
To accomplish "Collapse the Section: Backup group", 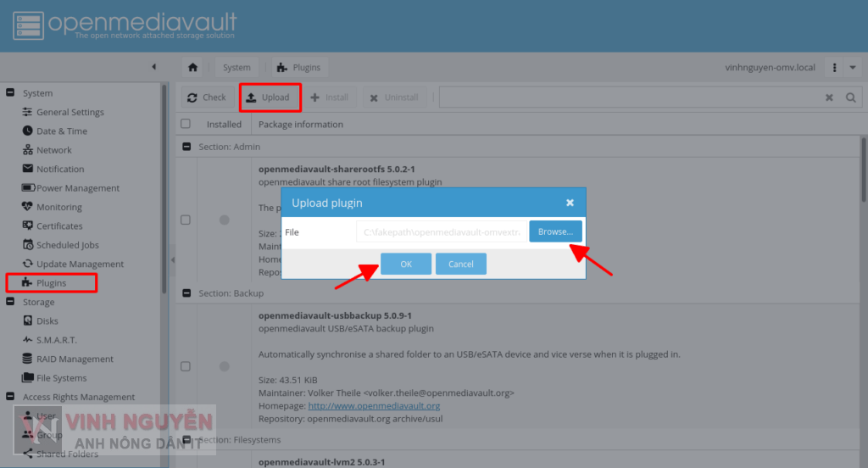I will [186, 293].
